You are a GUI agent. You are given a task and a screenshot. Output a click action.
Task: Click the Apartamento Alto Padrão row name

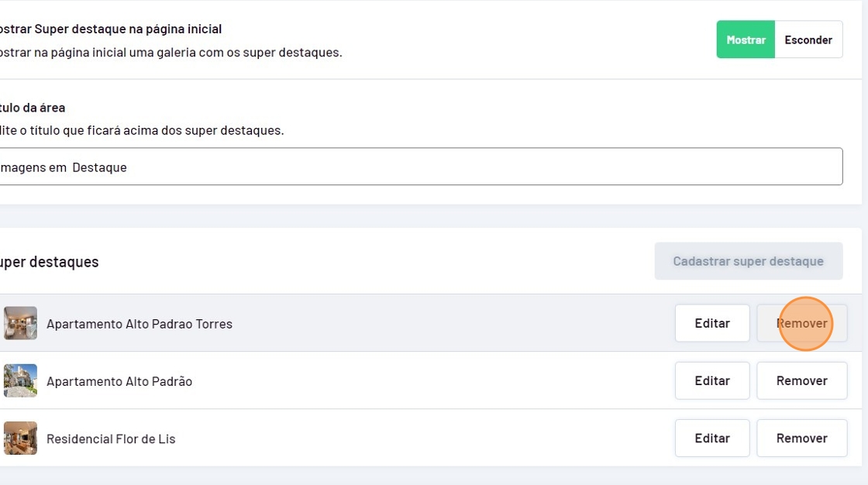point(119,381)
